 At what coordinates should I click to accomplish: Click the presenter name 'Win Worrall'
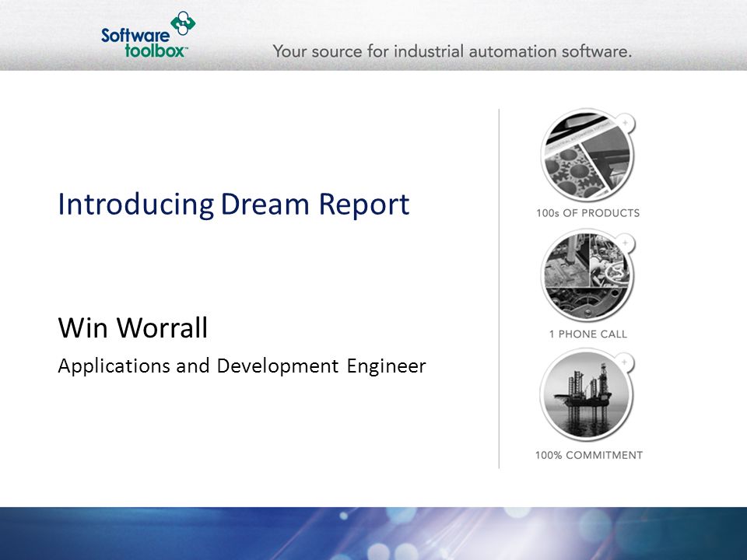133,327
